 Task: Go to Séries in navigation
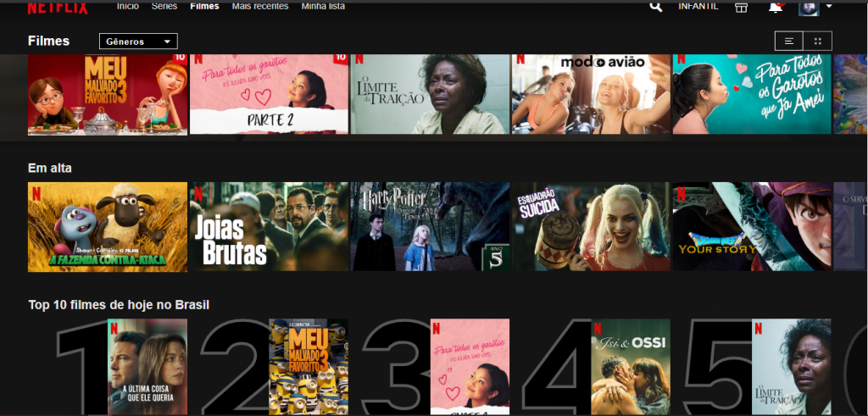(164, 6)
